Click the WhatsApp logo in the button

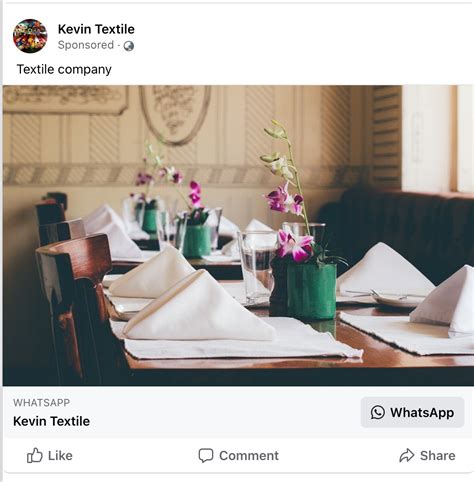(378, 412)
